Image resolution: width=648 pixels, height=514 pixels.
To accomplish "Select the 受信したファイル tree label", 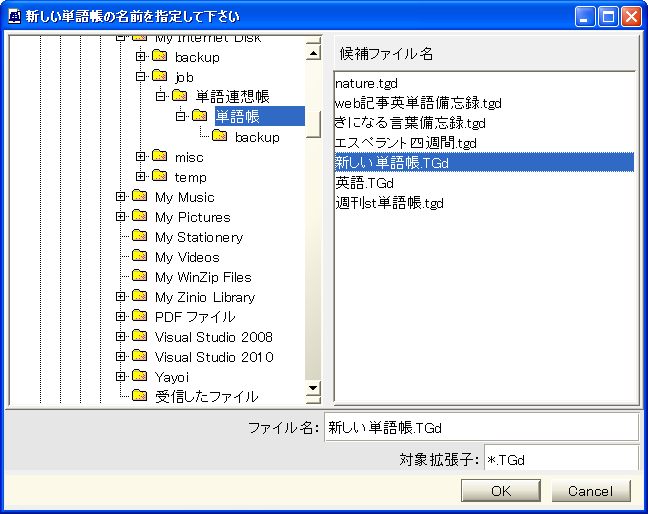I will pos(207,397).
